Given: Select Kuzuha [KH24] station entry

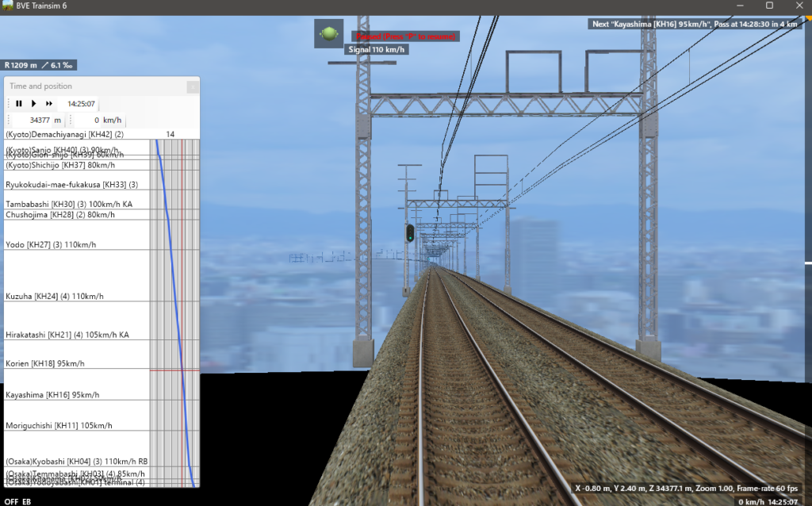Looking at the screenshot, I should (x=54, y=296).
